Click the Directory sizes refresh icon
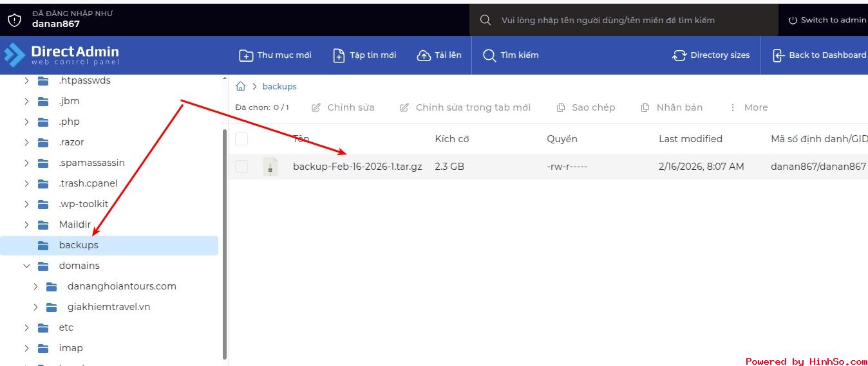Screen dimensions: 868x366 click(x=679, y=55)
